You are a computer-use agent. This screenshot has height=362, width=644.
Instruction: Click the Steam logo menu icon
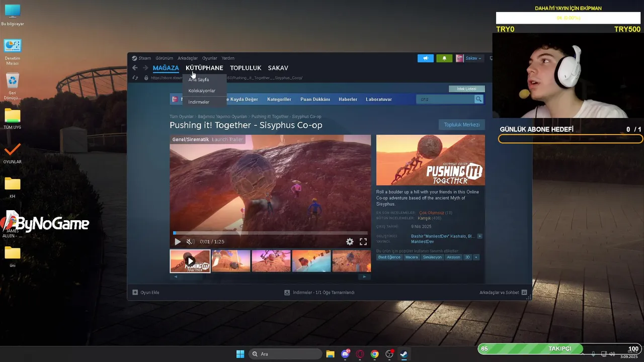134,58
